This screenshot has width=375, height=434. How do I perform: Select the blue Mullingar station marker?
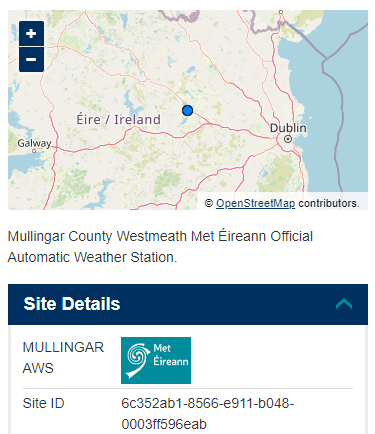click(x=187, y=110)
